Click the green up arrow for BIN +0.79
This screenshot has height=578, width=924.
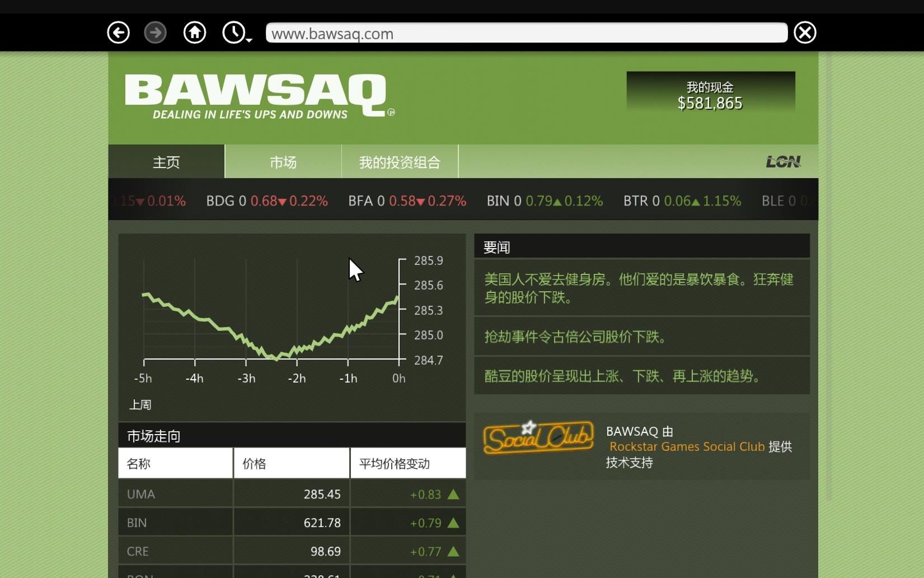point(453,523)
